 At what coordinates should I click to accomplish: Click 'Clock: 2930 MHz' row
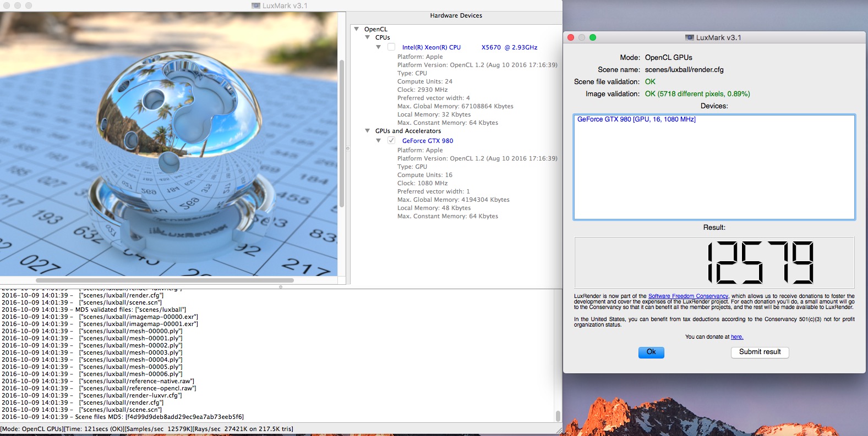pyautogui.click(x=423, y=90)
